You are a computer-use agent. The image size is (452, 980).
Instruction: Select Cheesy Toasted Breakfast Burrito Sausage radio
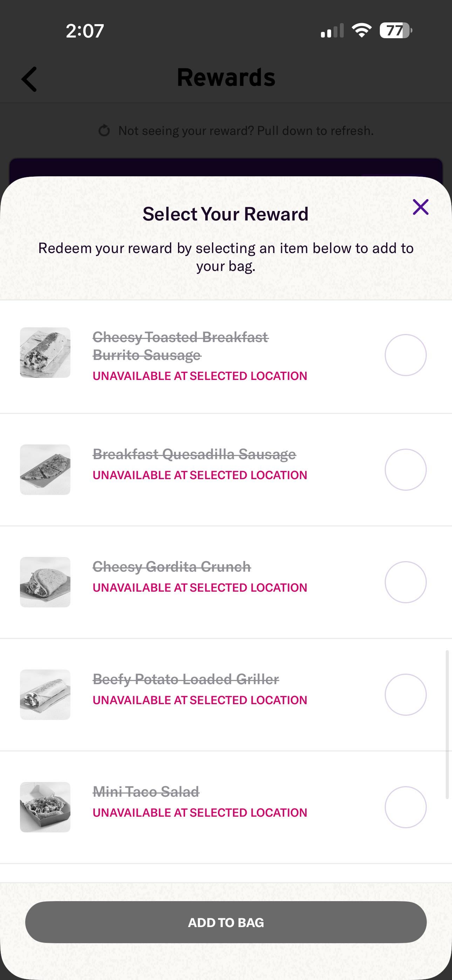(x=405, y=355)
